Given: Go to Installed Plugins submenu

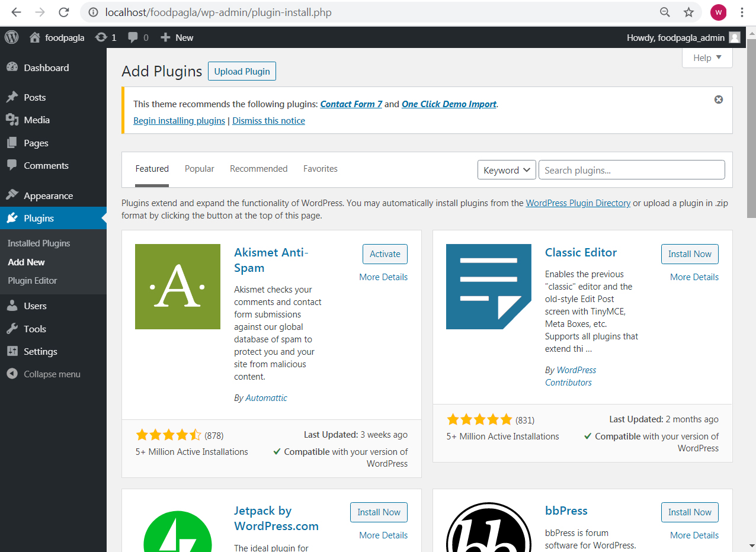Looking at the screenshot, I should click(39, 243).
